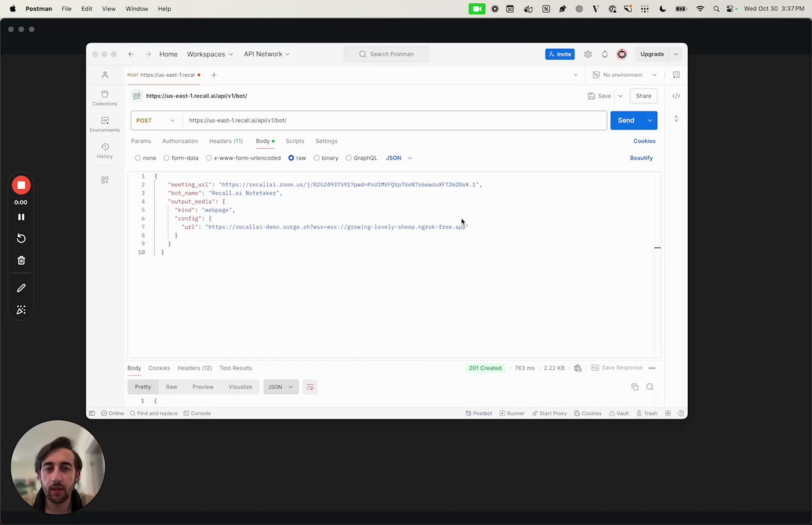
Task: Search within the response body
Action: [x=650, y=387]
